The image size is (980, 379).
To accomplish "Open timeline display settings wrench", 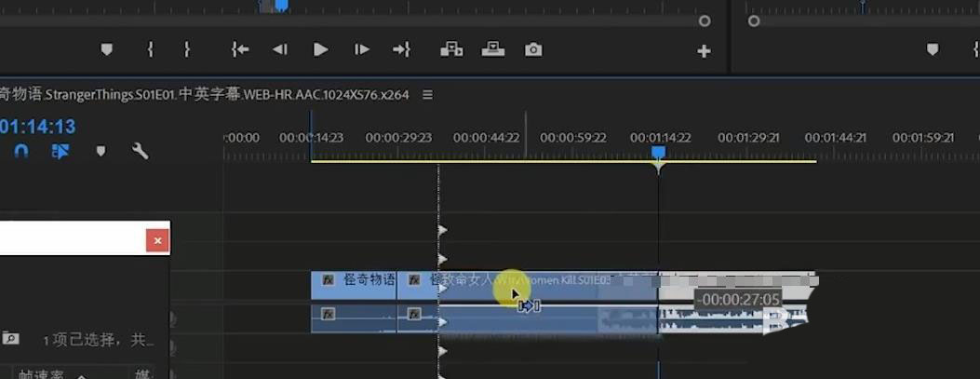I will (x=141, y=151).
